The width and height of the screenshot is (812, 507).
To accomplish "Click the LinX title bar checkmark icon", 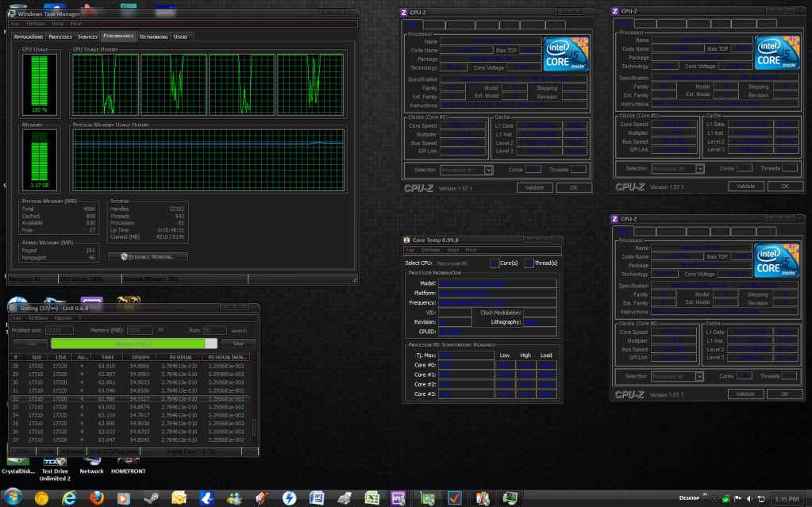I will point(13,308).
